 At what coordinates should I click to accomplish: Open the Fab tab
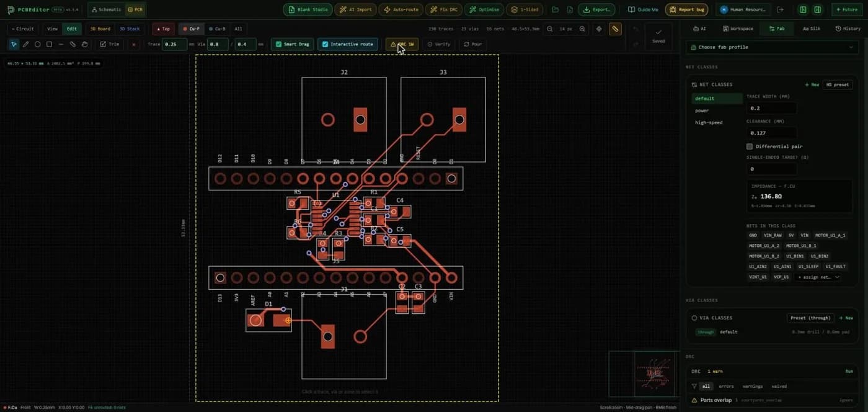coord(777,29)
